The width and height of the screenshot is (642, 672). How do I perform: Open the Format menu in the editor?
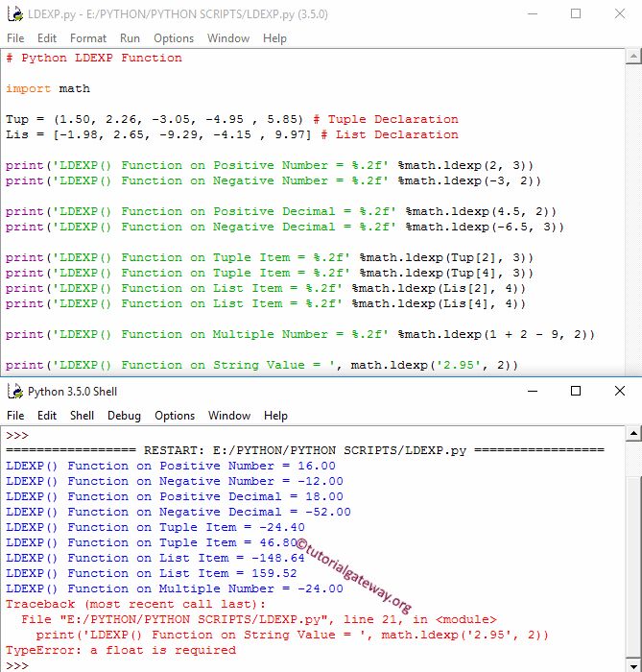pyautogui.click(x=87, y=38)
